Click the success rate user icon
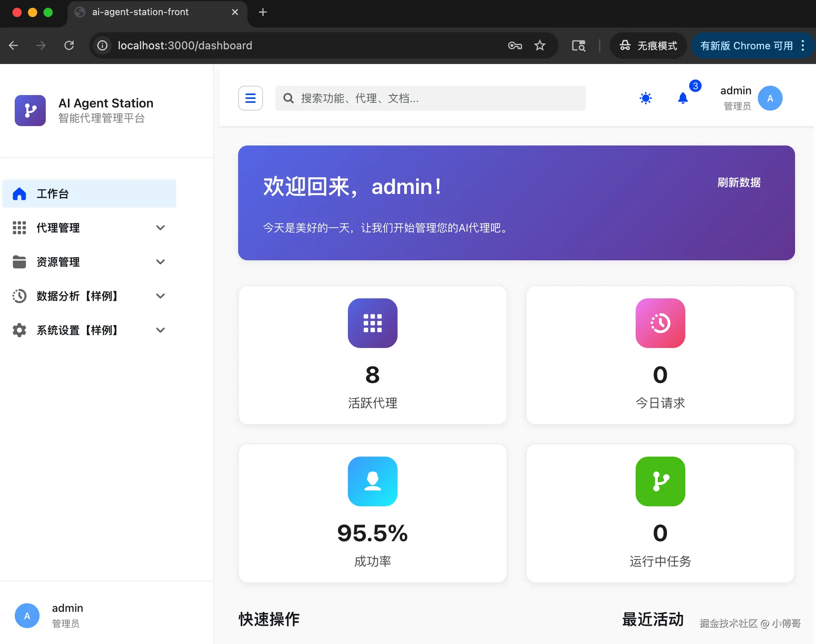The width and height of the screenshot is (816, 644). pyautogui.click(x=372, y=481)
